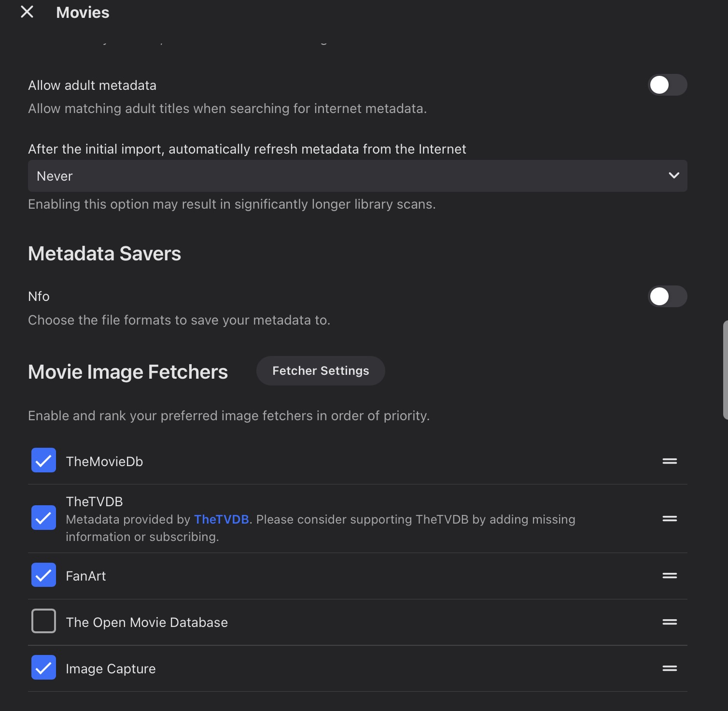Enable The Open Movie Database checkbox
728x711 pixels.
click(43, 621)
